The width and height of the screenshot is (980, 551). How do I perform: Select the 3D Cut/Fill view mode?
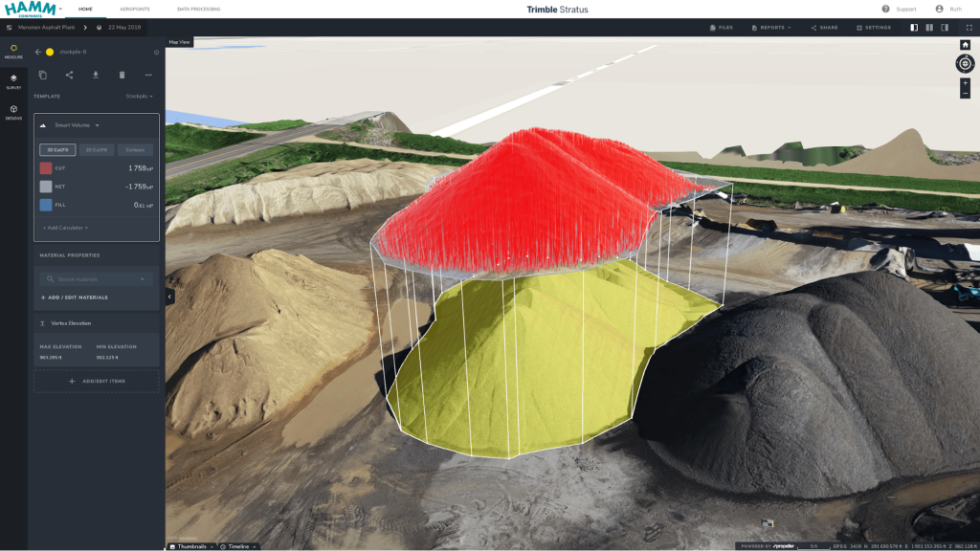click(x=57, y=149)
